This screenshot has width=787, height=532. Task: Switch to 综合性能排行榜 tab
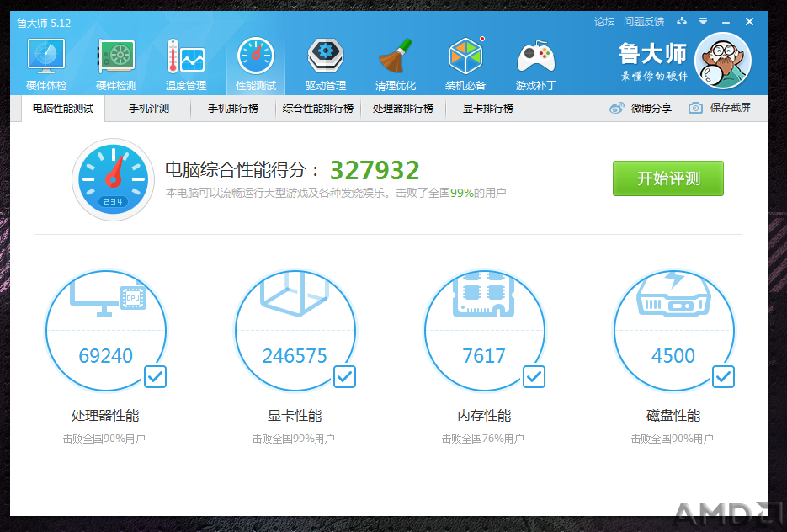click(x=318, y=109)
